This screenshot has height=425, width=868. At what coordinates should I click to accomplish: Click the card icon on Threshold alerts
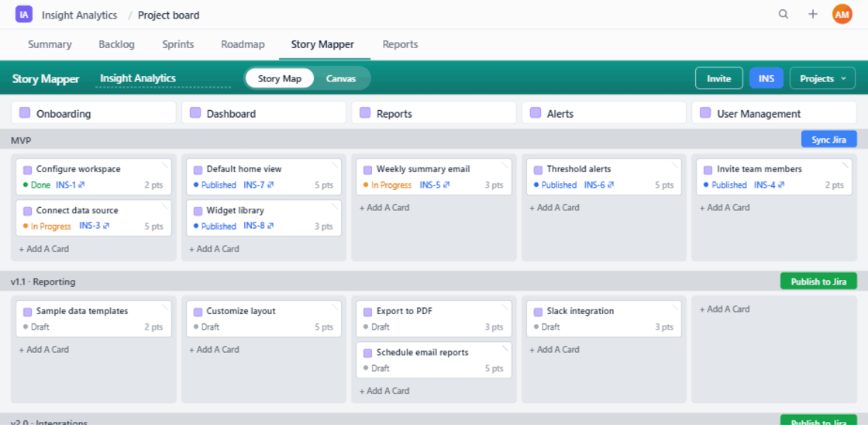click(x=538, y=170)
